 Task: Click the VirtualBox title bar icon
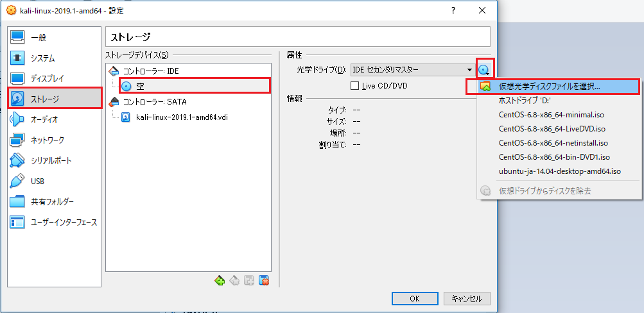pos(11,11)
